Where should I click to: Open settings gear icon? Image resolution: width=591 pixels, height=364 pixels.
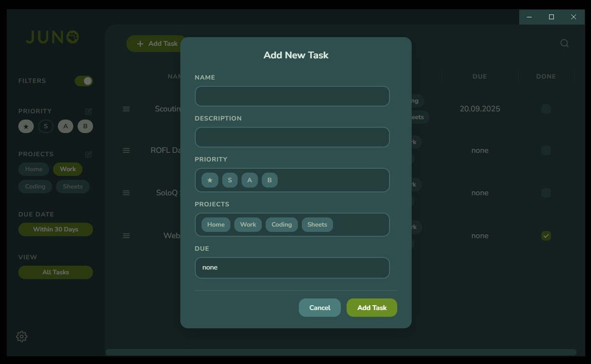click(22, 337)
